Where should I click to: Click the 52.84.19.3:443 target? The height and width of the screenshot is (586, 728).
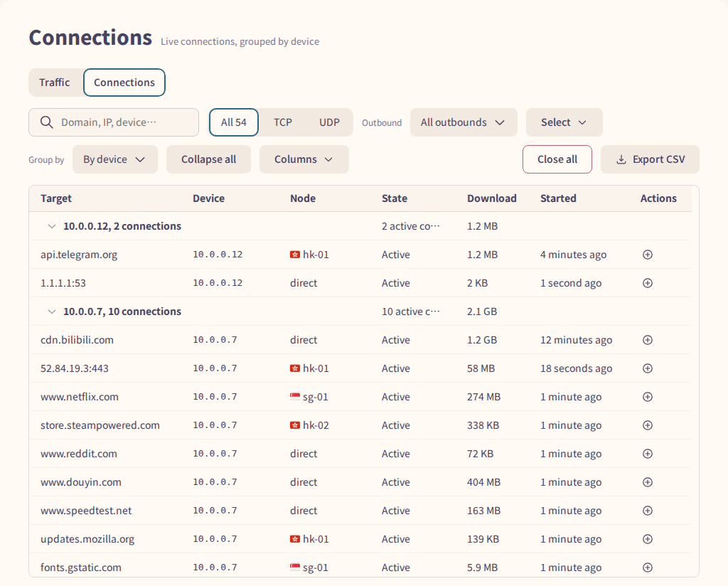74,368
